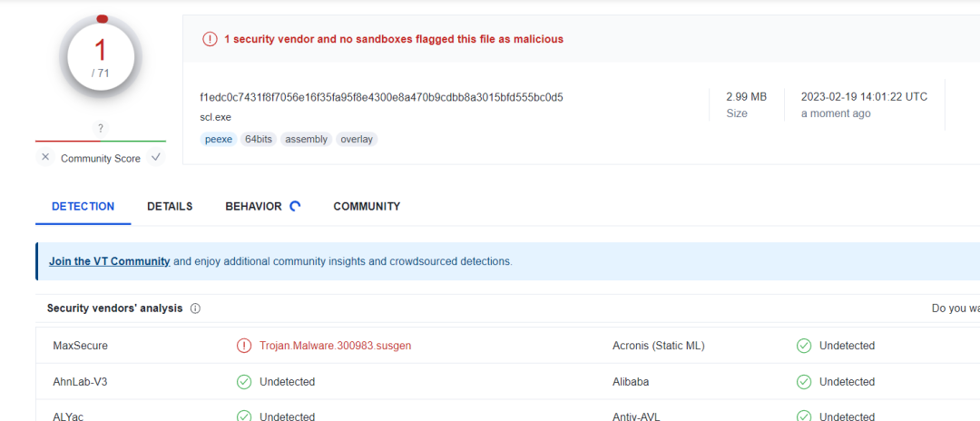Screen dimensions: 980x421
Task: Switch to the COMMUNITY tab
Action: (367, 206)
